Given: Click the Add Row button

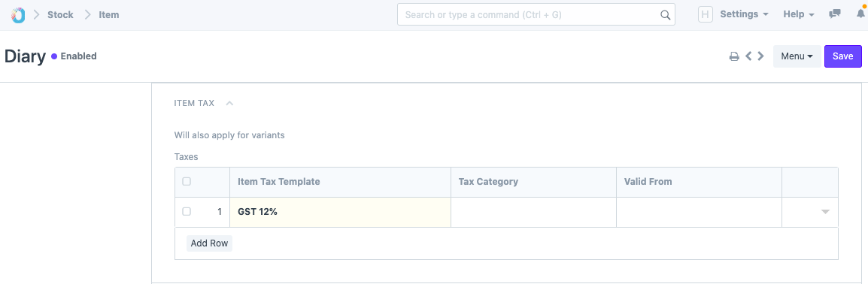Looking at the screenshot, I should point(209,243).
